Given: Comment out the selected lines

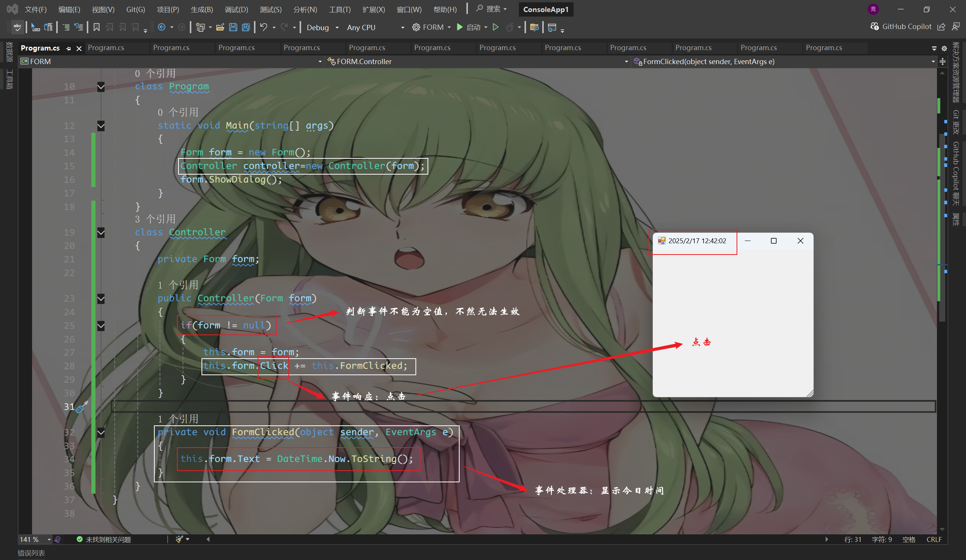Looking at the screenshot, I should click(66, 27).
